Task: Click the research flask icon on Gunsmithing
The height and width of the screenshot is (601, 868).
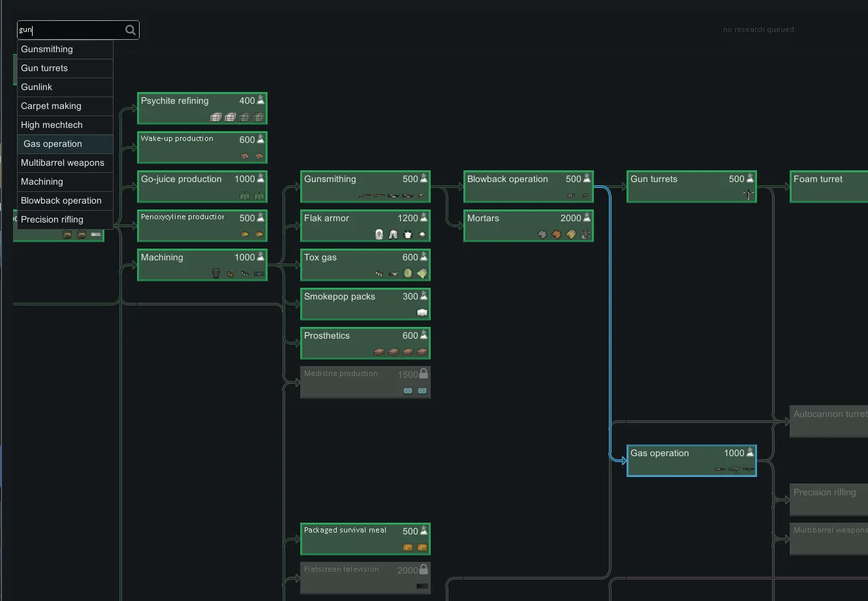Action: (424, 178)
